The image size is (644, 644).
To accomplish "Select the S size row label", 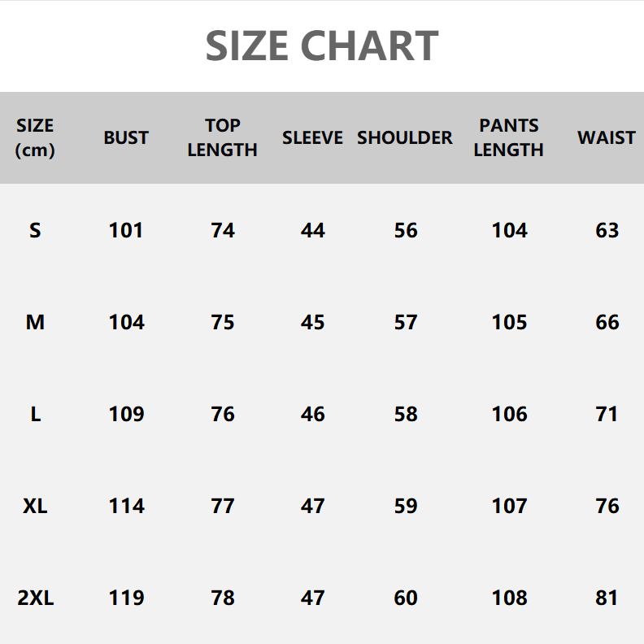I will point(35,230).
